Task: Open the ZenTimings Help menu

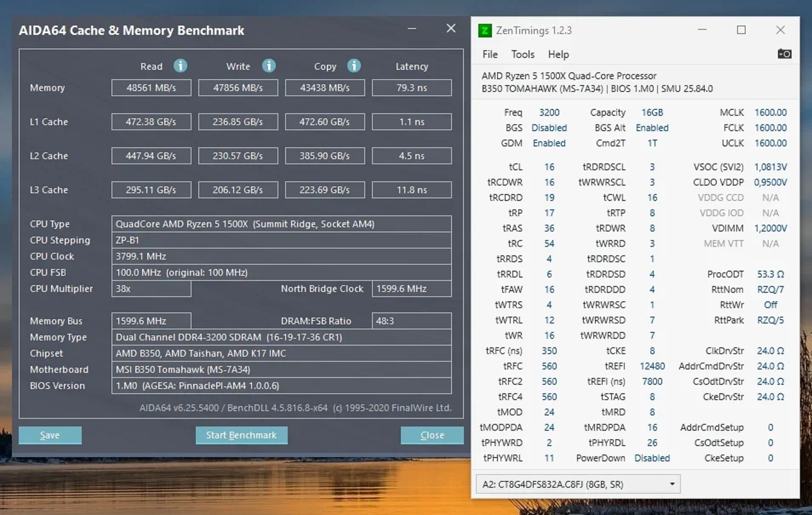Action: 558,54
